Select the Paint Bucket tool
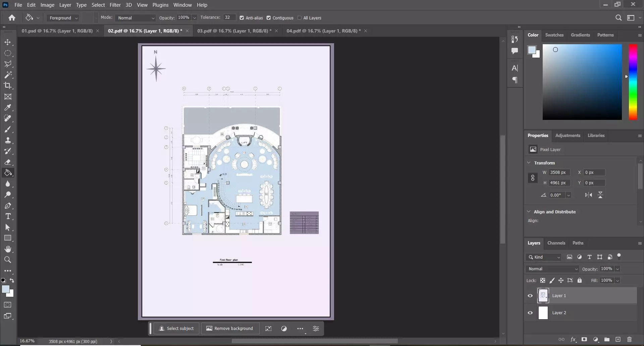 pos(8,173)
